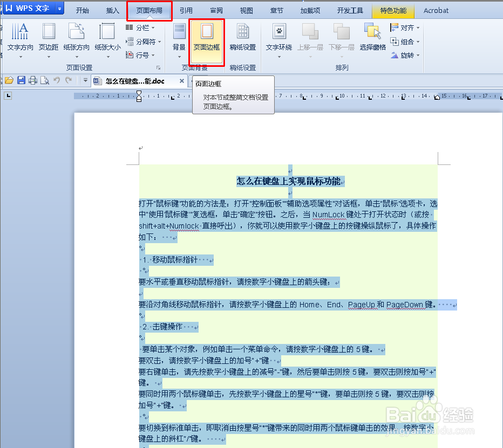Image resolution: width=503 pixels, height=448 pixels.
Task: Open the 审阅 tab
Action: [x=216, y=11]
